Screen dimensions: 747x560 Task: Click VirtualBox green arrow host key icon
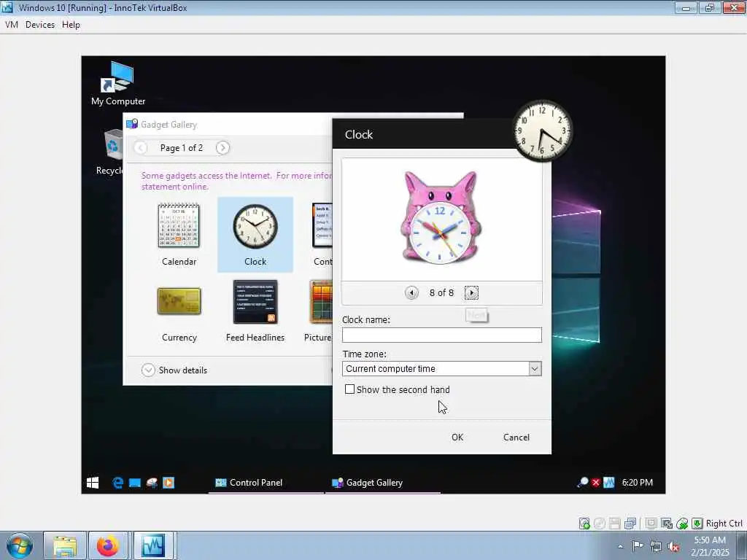coord(697,524)
